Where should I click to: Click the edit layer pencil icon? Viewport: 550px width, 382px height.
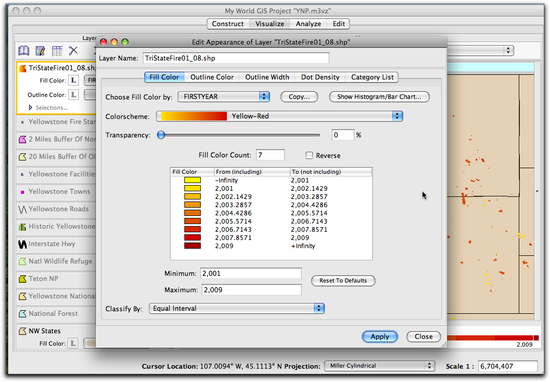pyautogui.click(x=40, y=51)
